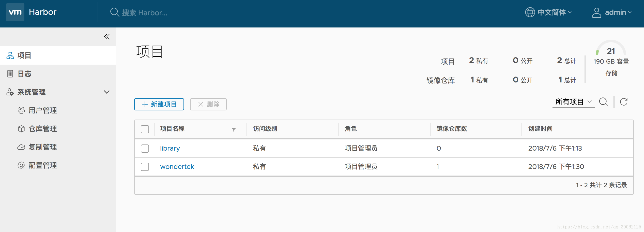
Task: Refresh the project list
Action: (x=624, y=102)
